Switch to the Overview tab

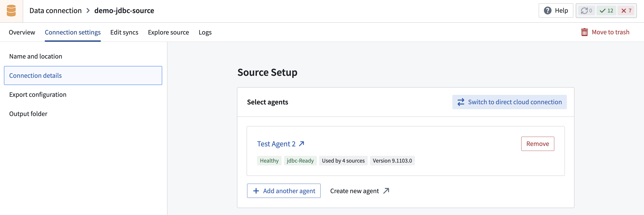pyautogui.click(x=22, y=32)
